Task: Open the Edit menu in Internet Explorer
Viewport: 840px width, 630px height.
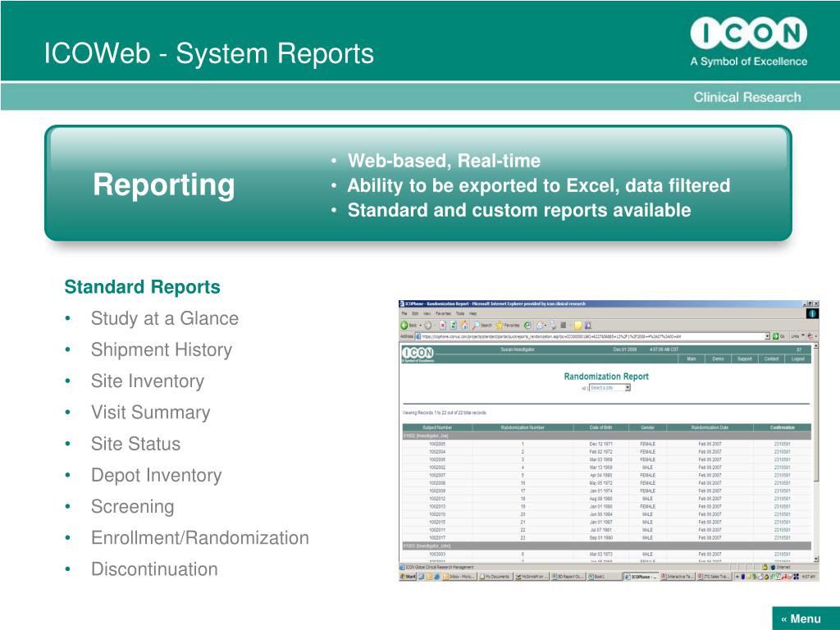Action: click(x=415, y=313)
